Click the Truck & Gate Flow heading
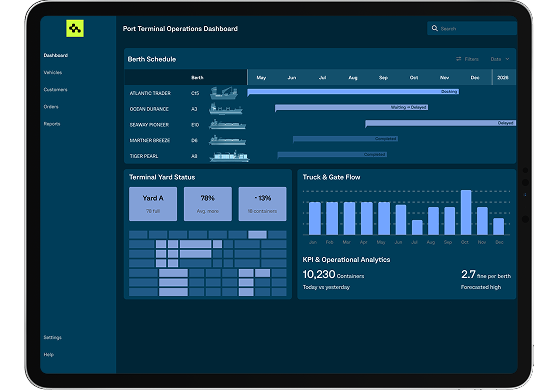560x391 pixels. [x=331, y=177]
